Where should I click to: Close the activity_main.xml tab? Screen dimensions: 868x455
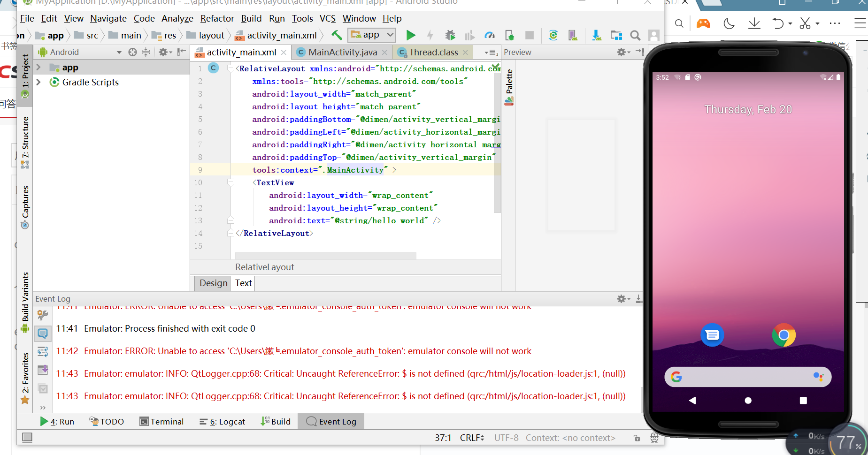(x=284, y=53)
